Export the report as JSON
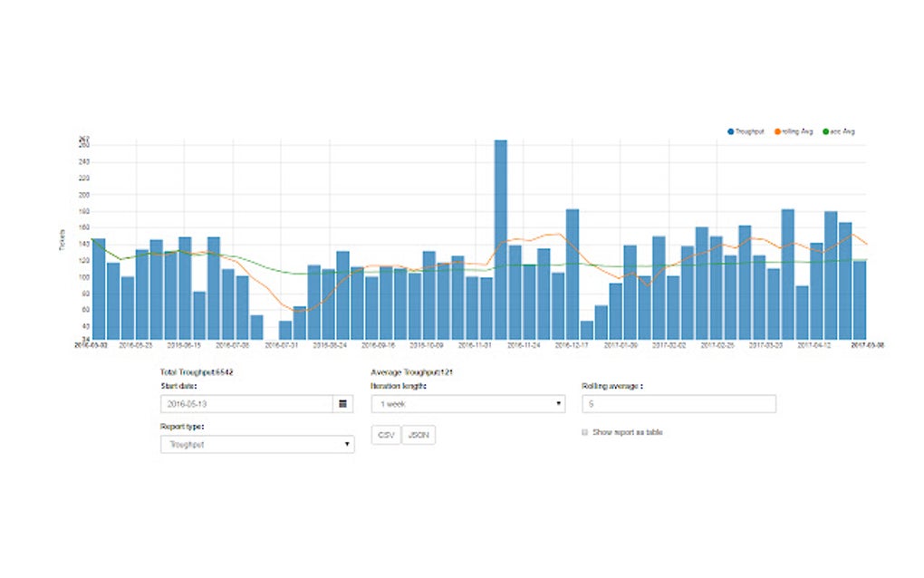924x578 pixels. tap(419, 435)
